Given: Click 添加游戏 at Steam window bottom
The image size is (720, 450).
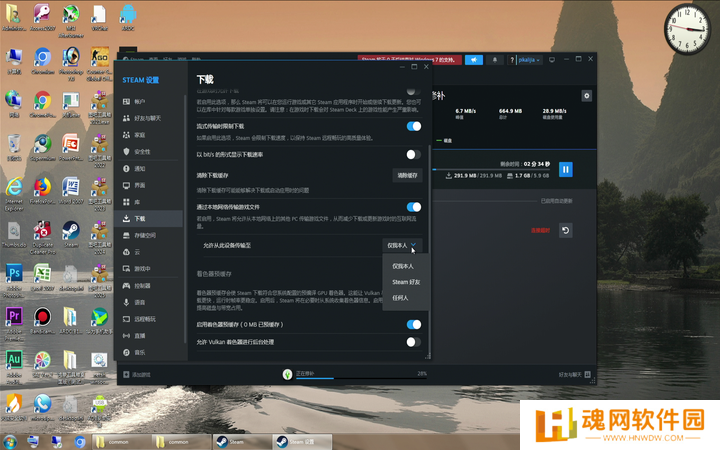Looking at the screenshot, I should tap(137, 375).
